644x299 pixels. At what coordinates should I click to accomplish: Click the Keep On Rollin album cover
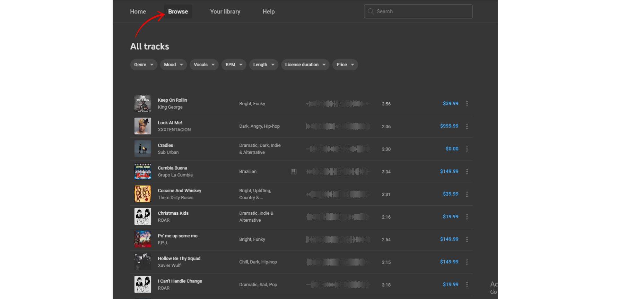coord(143,103)
